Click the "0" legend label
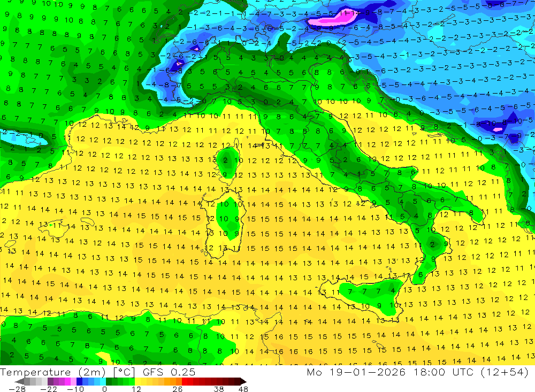Image resolution: width=535 pixels, height=392 pixels. pyautogui.click(x=104, y=389)
